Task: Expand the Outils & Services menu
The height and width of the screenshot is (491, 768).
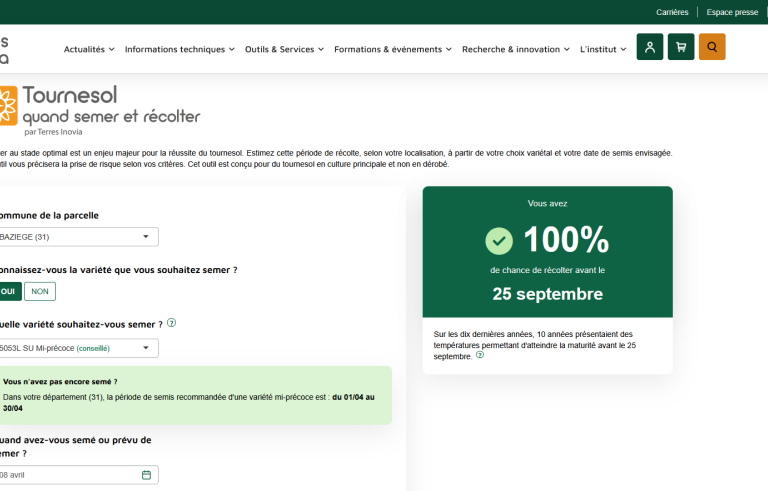Action: point(284,49)
